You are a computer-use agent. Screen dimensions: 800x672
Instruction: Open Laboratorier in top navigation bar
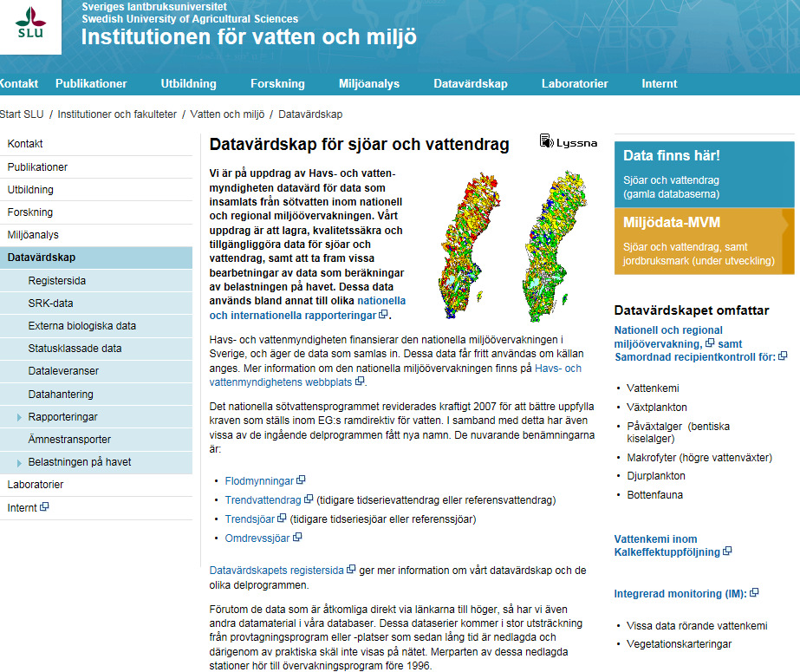(575, 84)
